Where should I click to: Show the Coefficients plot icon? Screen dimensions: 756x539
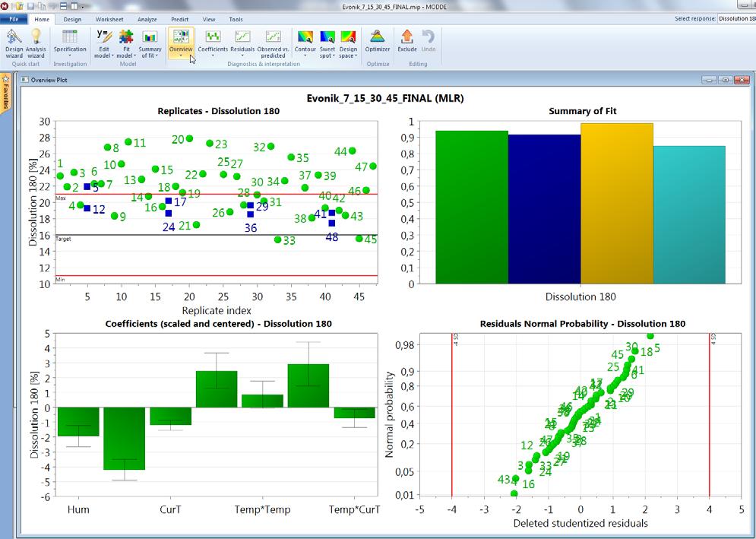pyautogui.click(x=213, y=36)
